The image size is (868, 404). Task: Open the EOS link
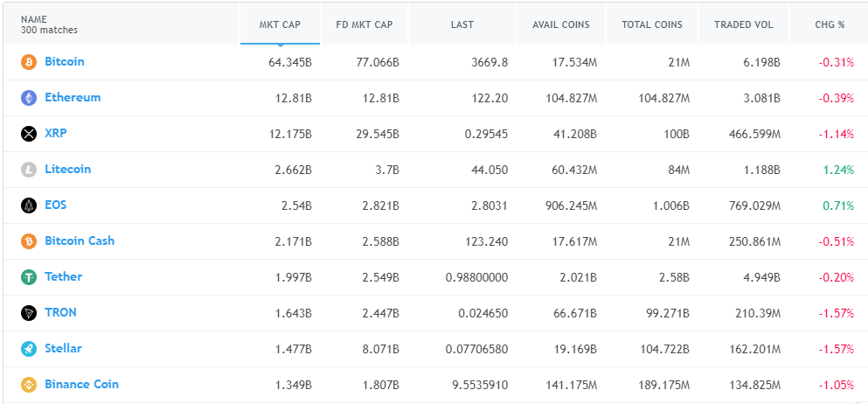56,205
